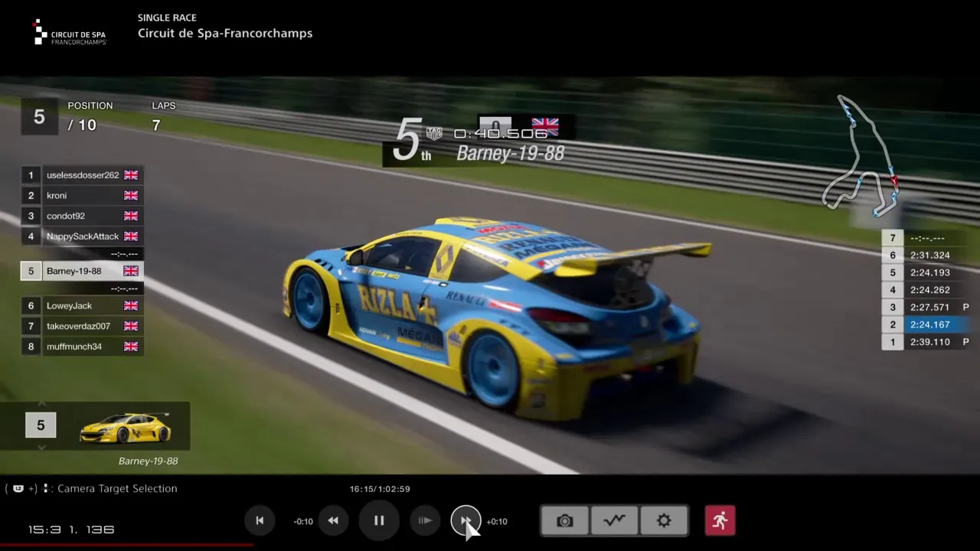Exit the replay with running man icon

pyautogui.click(x=720, y=520)
